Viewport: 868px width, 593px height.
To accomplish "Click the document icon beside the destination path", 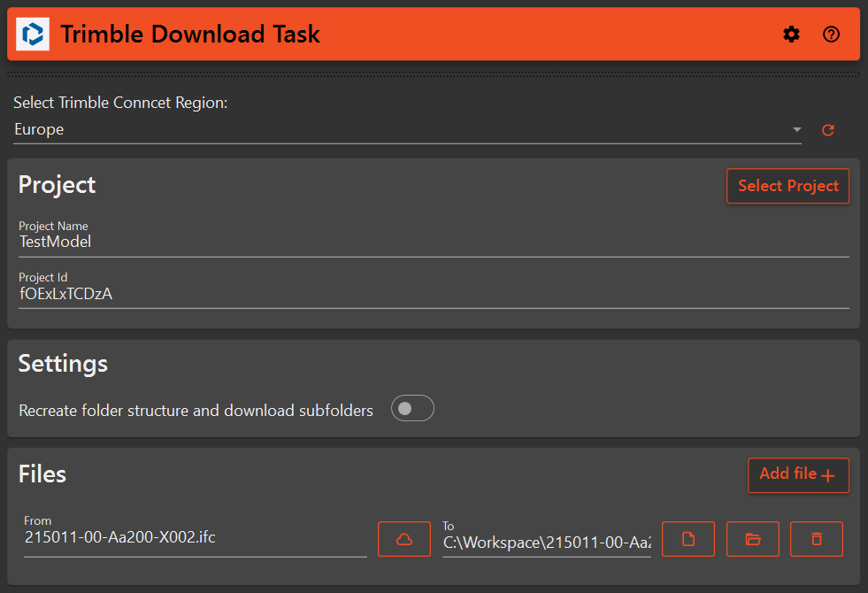I will pyautogui.click(x=687, y=539).
